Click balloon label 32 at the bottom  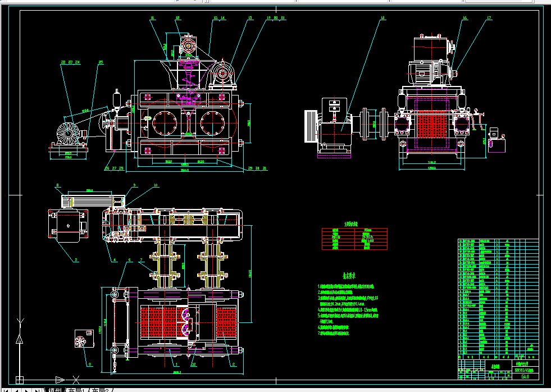point(193,364)
